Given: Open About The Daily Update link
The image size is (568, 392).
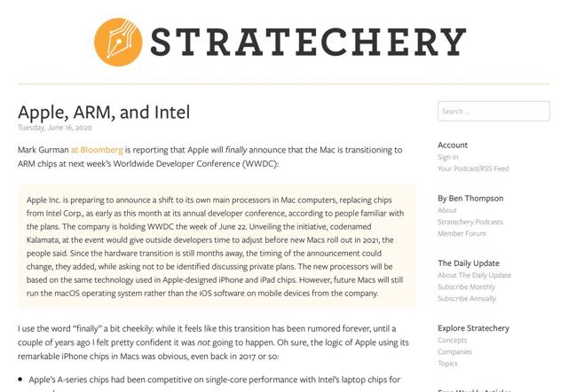Looking at the screenshot, I should click(x=474, y=275).
